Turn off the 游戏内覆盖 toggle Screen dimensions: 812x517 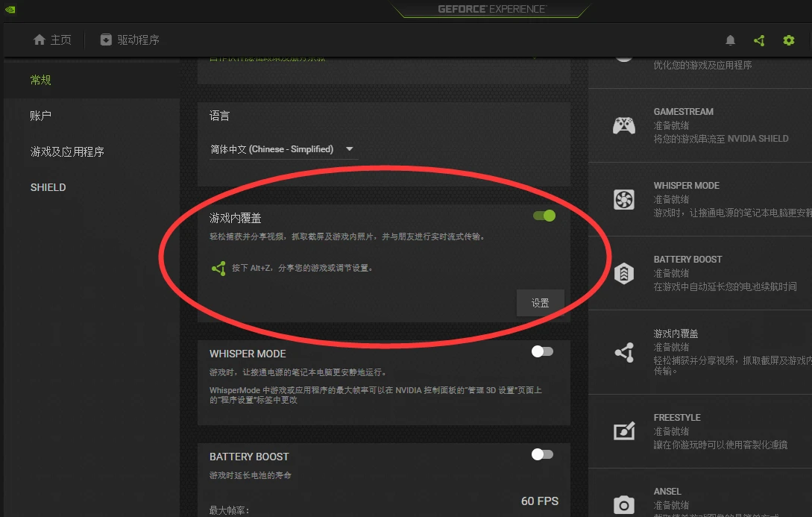point(544,216)
